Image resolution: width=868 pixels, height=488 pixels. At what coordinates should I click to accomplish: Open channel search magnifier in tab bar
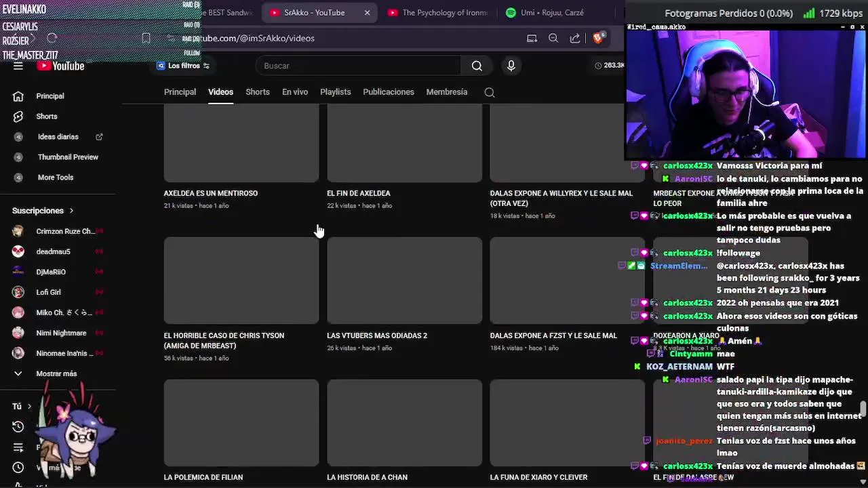[490, 92]
